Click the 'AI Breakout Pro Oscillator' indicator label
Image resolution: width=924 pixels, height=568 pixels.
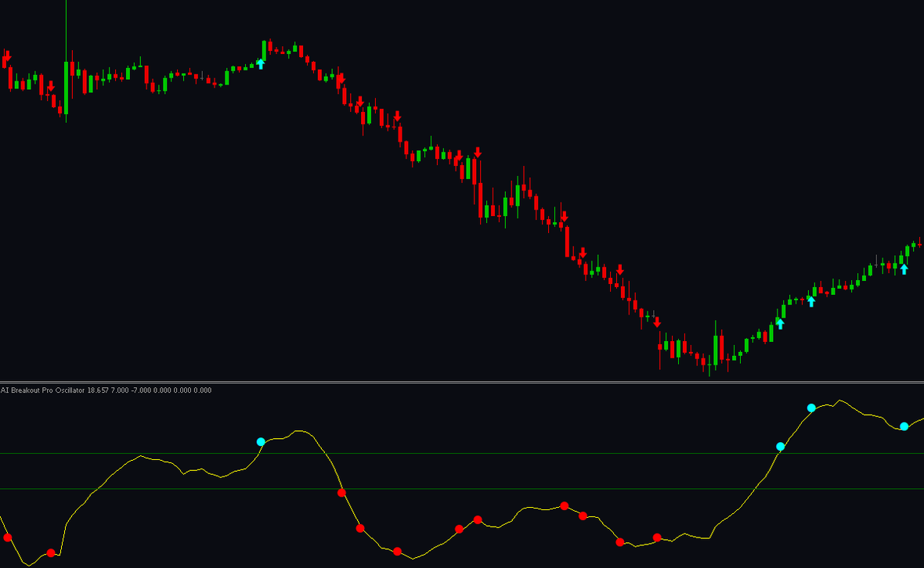(x=43, y=390)
